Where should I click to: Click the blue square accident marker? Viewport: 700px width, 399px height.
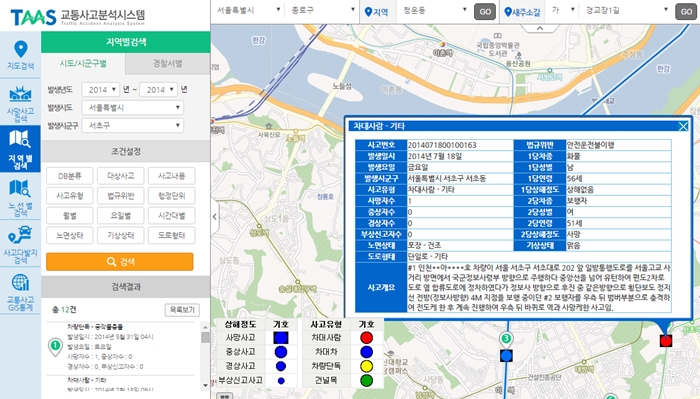[x=506, y=356]
